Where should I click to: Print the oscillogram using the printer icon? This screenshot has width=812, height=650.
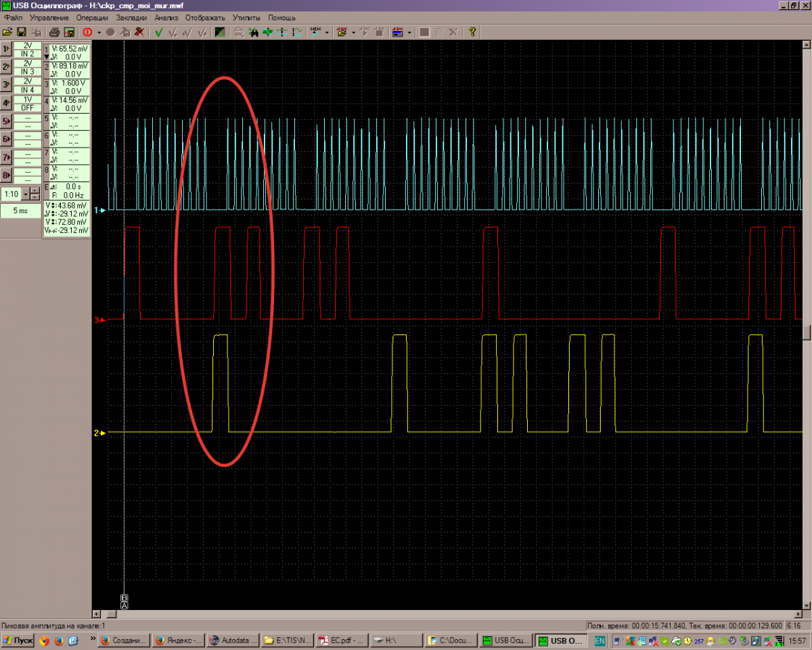(55, 32)
